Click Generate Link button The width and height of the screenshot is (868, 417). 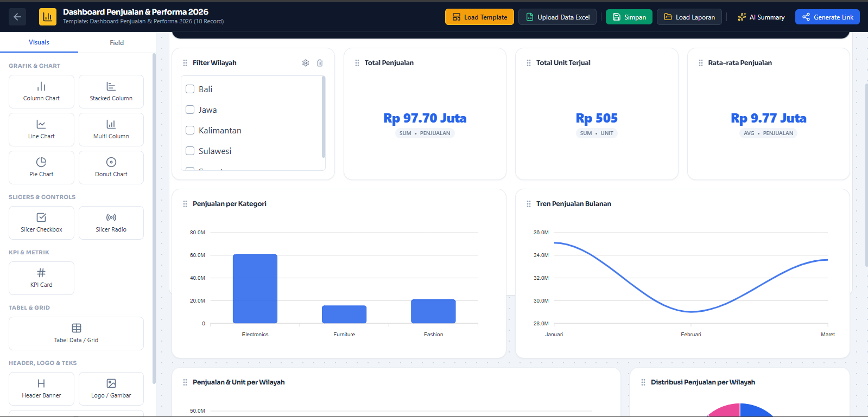point(828,17)
